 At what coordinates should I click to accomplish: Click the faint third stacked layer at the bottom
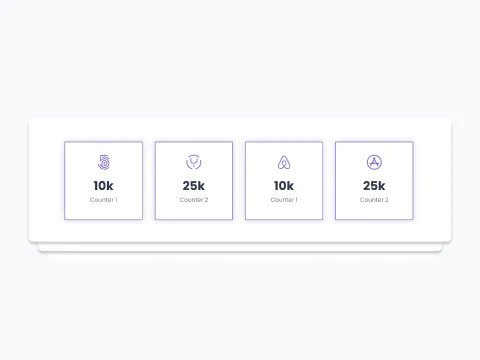pyautogui.click(x=240, y=256)
